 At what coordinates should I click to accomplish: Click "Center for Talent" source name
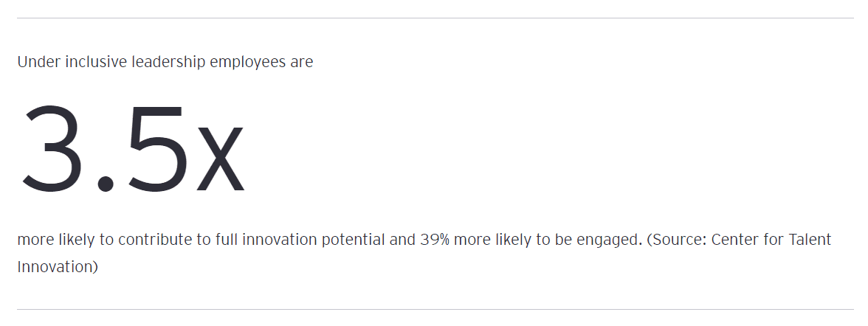[771, 240]
